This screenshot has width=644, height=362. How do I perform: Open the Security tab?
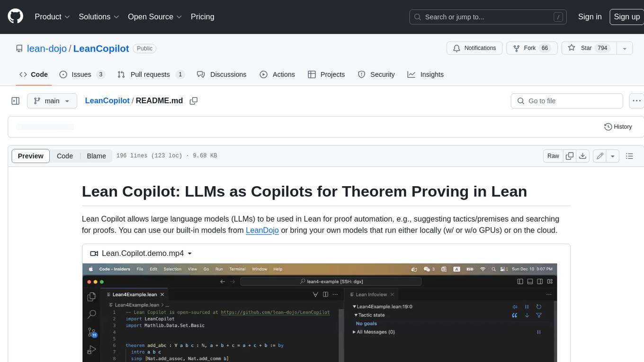(x=376, y=74)
